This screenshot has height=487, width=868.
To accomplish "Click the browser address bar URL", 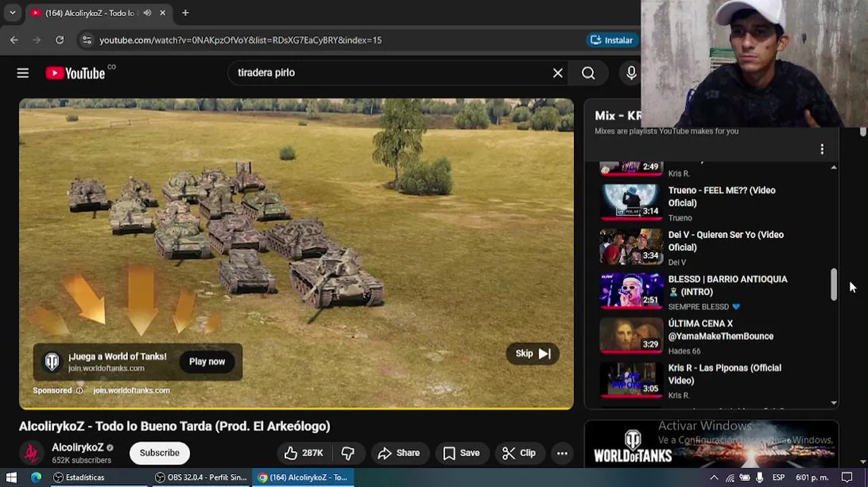I will (241, 40).
